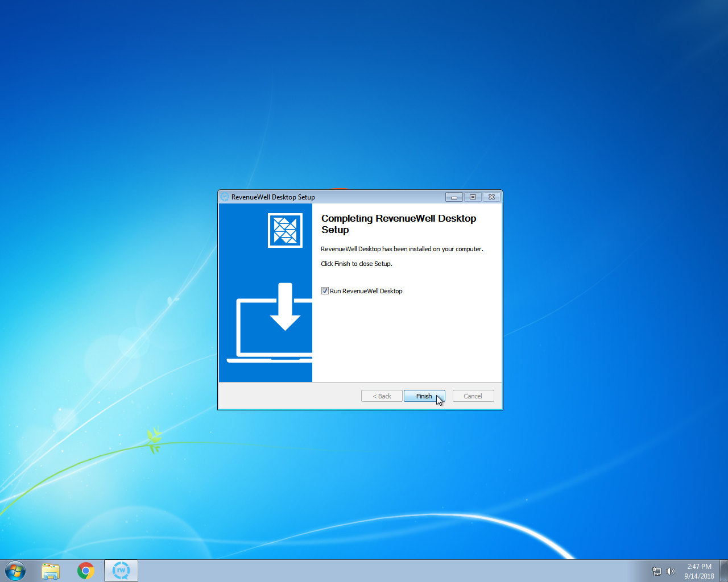This screenshot has height=582, width=728.
Task: Uncheck Run RevenueWell Desktop checkbox
Action: pos(325,291)
